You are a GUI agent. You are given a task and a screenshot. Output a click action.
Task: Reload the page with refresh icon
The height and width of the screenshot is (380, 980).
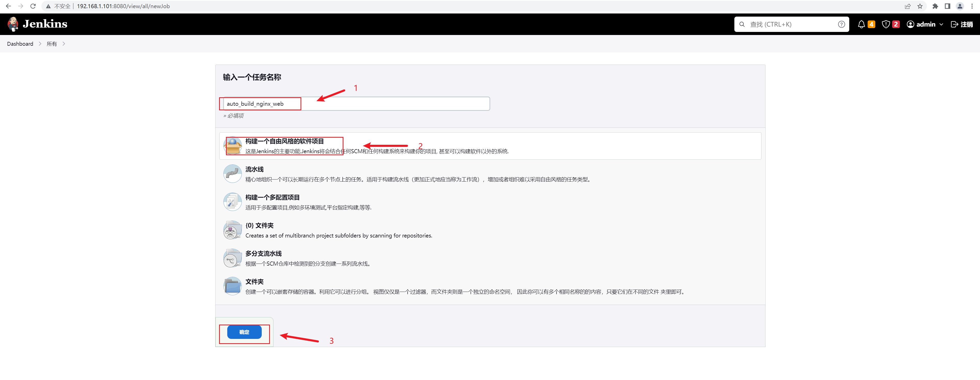33,6
